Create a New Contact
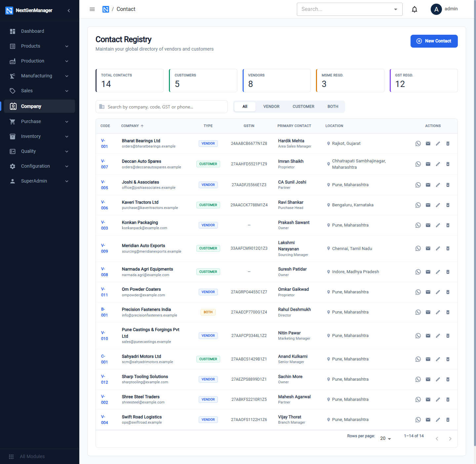Viewport: 476px width, 464px height. pyautogui.click(x=434, y=41)
